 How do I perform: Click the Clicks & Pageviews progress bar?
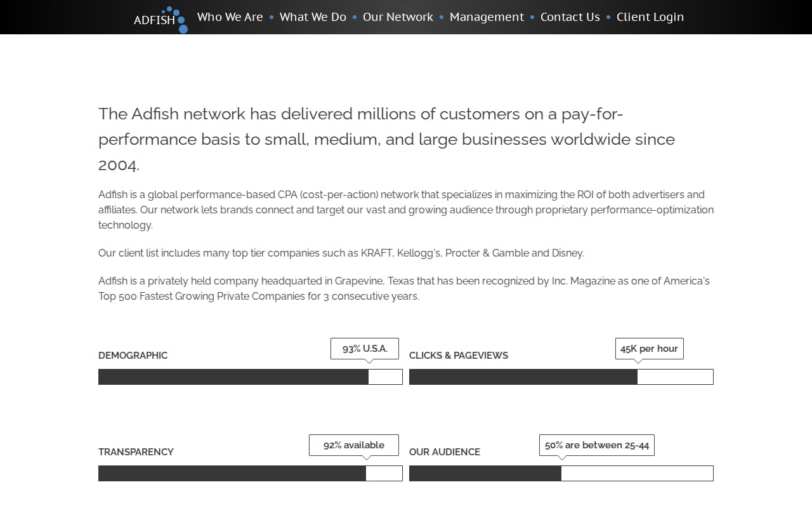coord(561,377)
